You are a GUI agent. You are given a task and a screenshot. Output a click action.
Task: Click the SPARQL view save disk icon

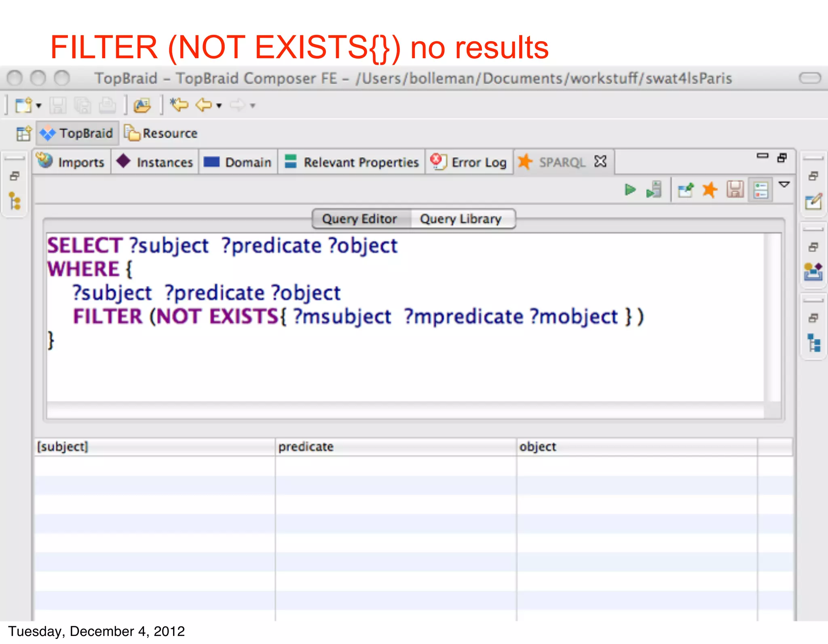735,190
